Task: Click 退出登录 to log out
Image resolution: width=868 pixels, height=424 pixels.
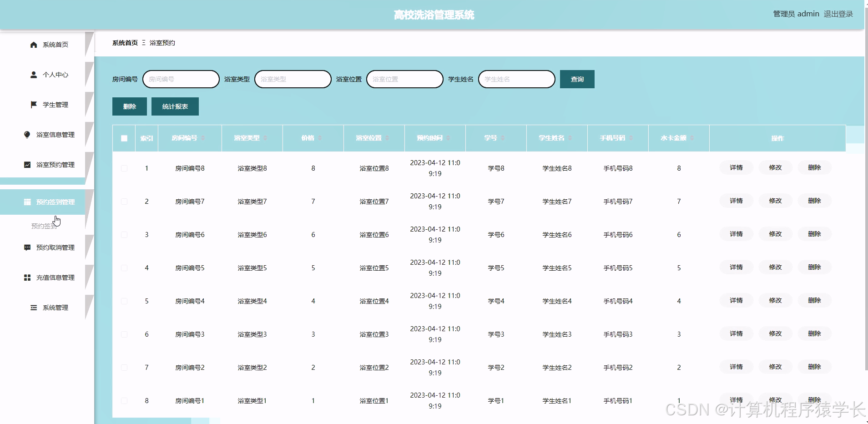Action: click(x=838, y=14)
